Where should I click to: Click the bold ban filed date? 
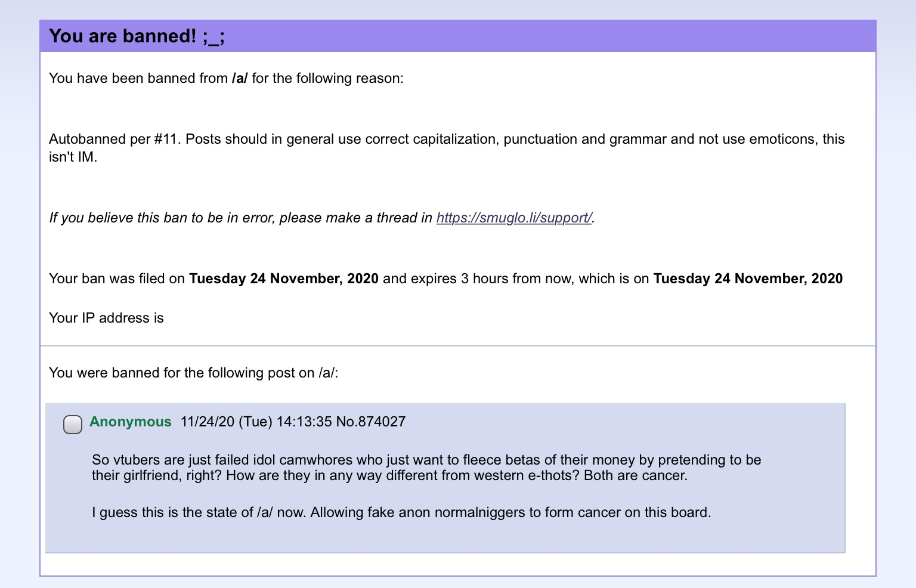tap(284, 278)
